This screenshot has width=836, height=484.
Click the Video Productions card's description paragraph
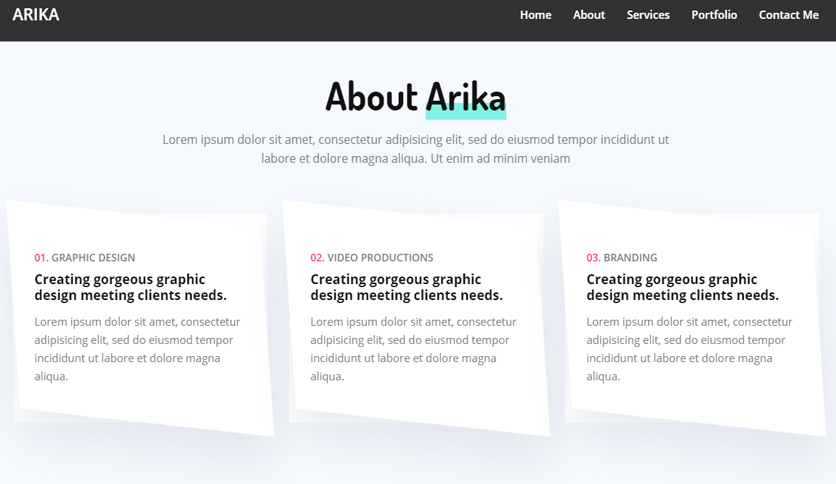(413, 349)
